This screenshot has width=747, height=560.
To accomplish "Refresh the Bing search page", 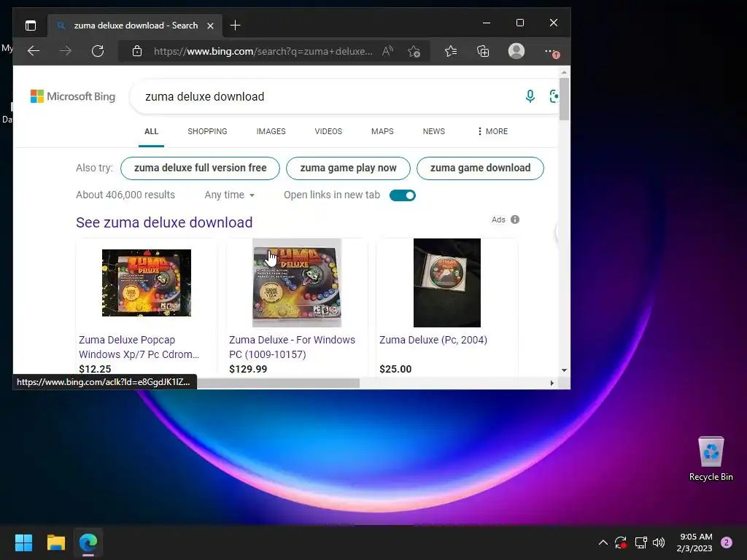I will tap(98, 51).
